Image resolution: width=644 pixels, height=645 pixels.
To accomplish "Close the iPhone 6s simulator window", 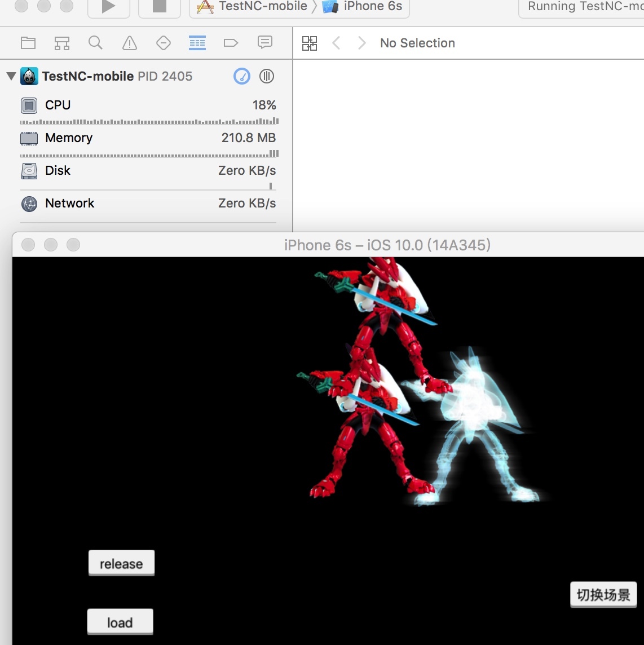I will [x=28, y=244].
